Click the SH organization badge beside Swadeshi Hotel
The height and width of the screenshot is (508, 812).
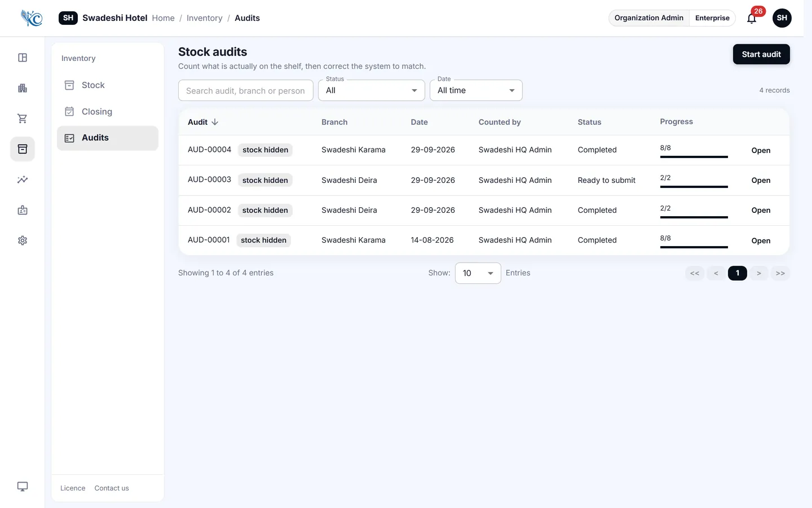pyautogui.click(x=68, y=18)
